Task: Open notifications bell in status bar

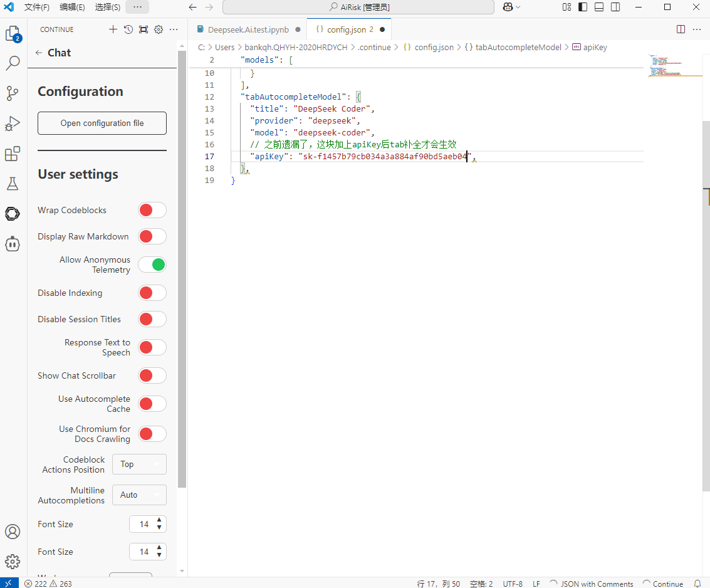Action: [x=697, y=584]
